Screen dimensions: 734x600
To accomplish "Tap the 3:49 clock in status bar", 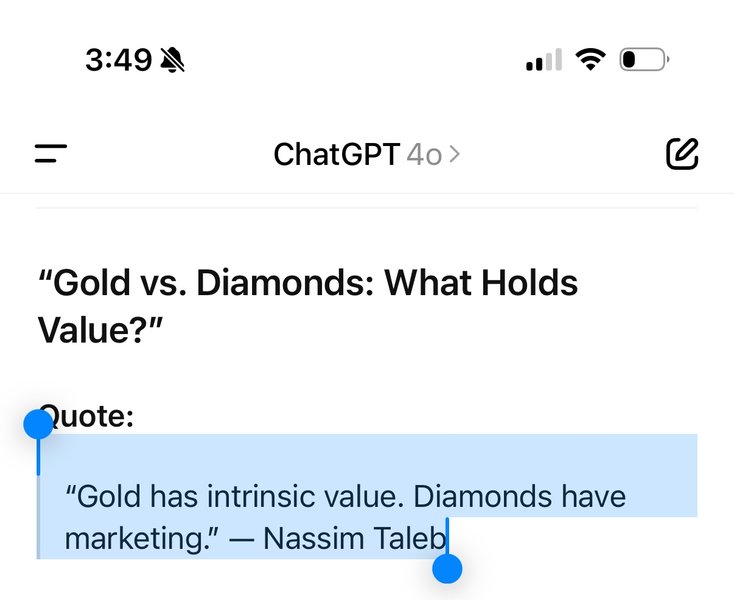I will coord(118,60).
